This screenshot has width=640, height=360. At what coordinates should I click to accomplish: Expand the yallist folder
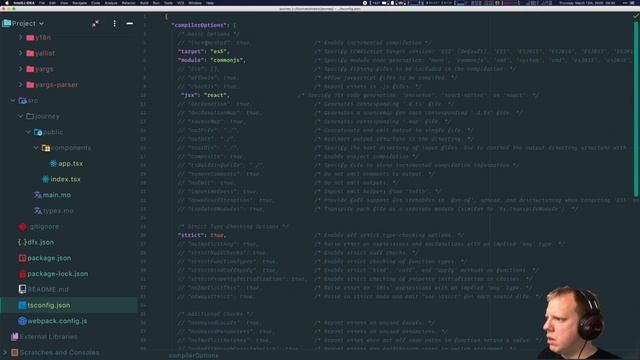20,53
